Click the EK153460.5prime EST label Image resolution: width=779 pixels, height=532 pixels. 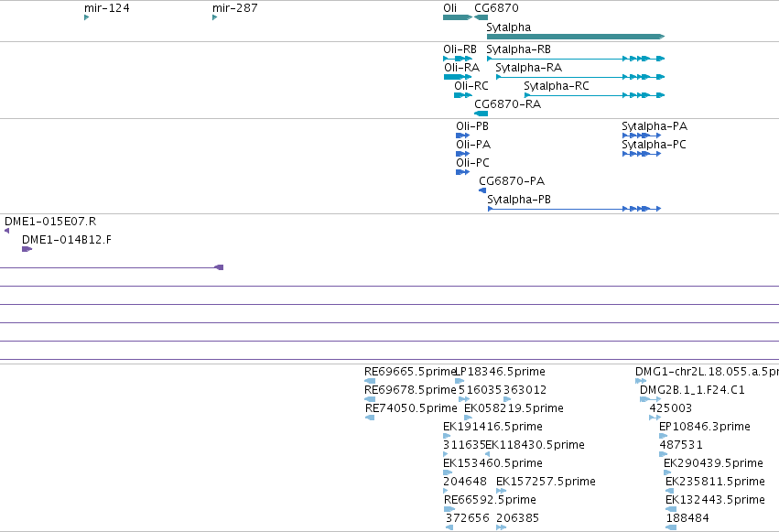(492, 463)
